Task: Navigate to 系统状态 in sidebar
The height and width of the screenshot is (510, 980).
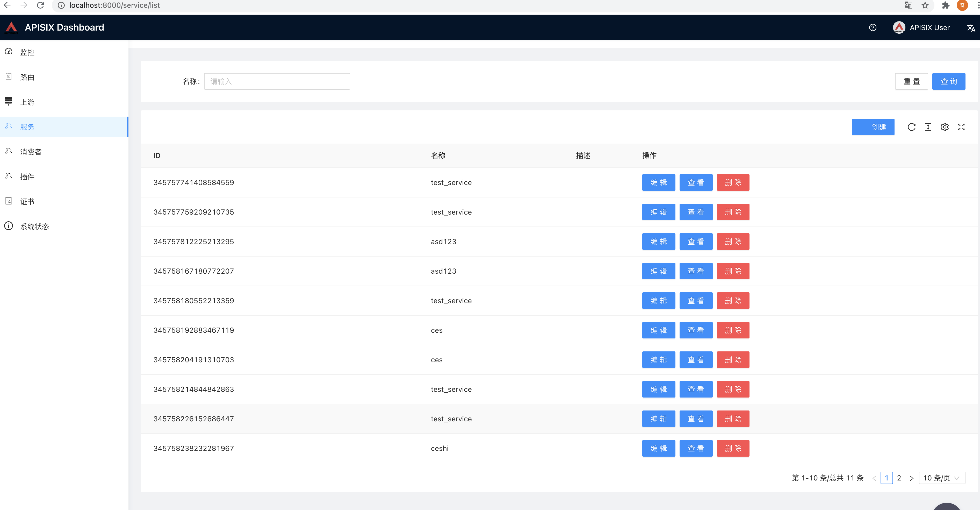Action: (34, 226)
